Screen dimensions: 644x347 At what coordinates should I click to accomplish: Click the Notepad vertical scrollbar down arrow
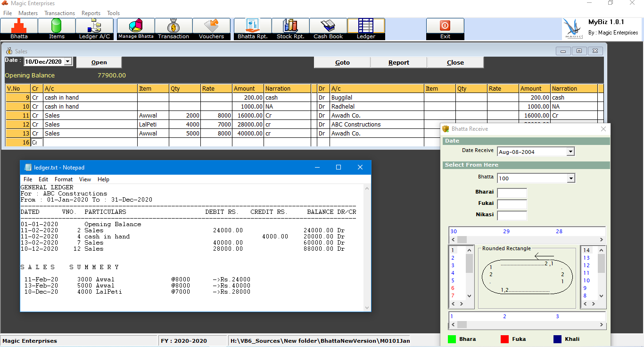(x=367, y=307)
